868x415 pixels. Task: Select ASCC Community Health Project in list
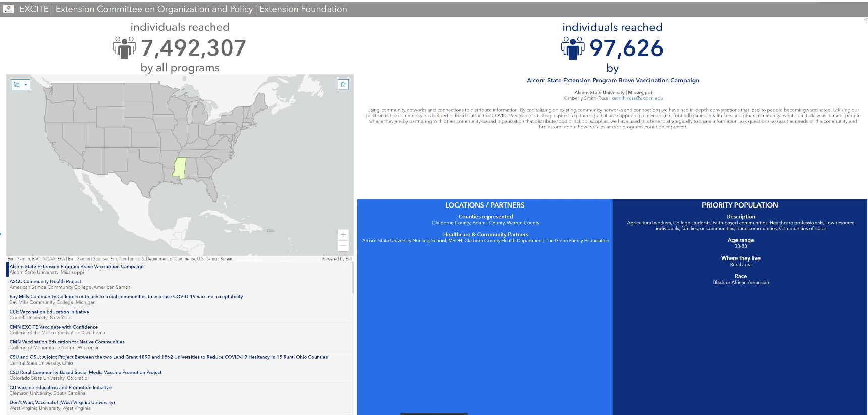[179, 284]
